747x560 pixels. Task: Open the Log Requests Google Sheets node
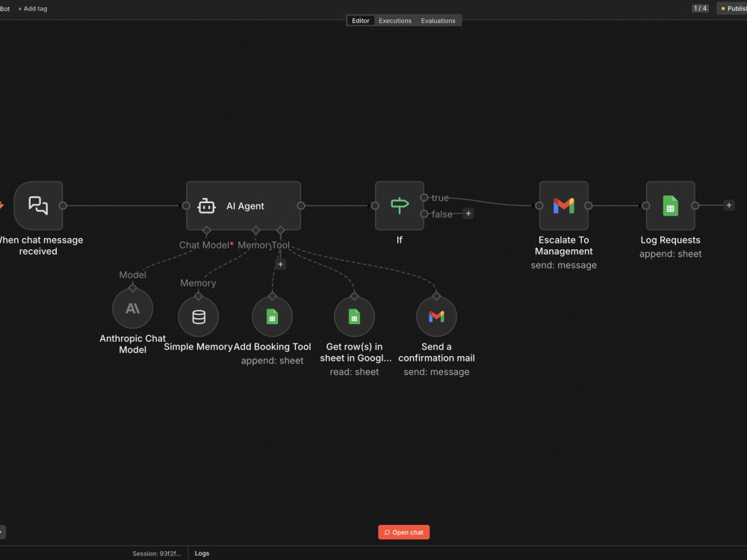670,206
